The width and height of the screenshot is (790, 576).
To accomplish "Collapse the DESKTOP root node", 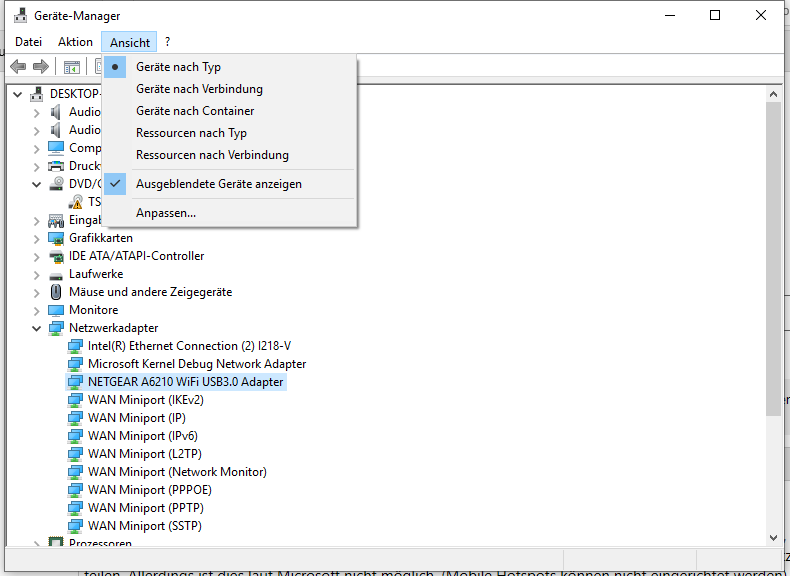I will tap(18, 94).
